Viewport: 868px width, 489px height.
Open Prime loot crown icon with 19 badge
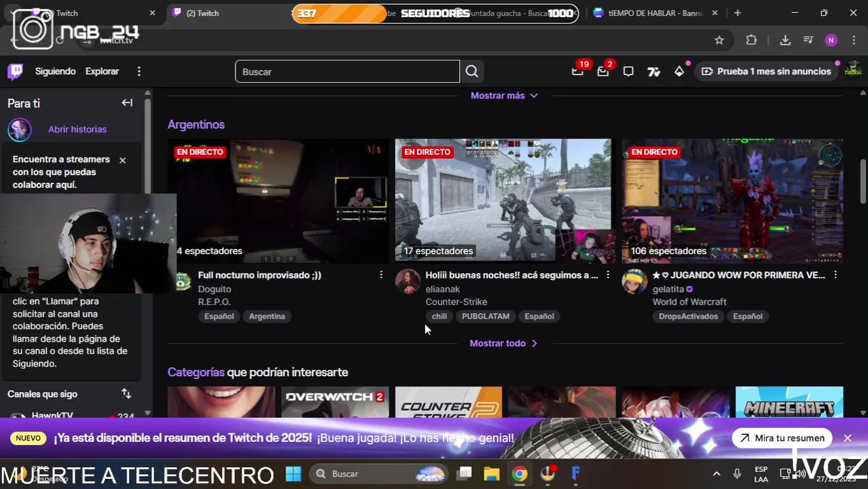577,71
